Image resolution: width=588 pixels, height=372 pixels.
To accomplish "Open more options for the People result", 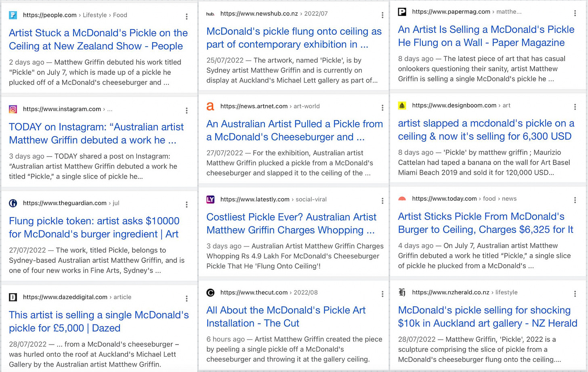I will (187, 17).
